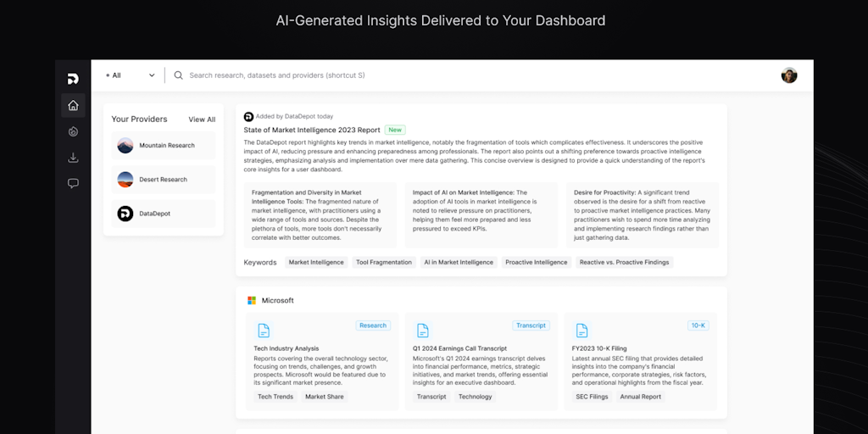Open the Downloads sidebar icon
Viewport: 868px width, 434px height.
[73, 158]
